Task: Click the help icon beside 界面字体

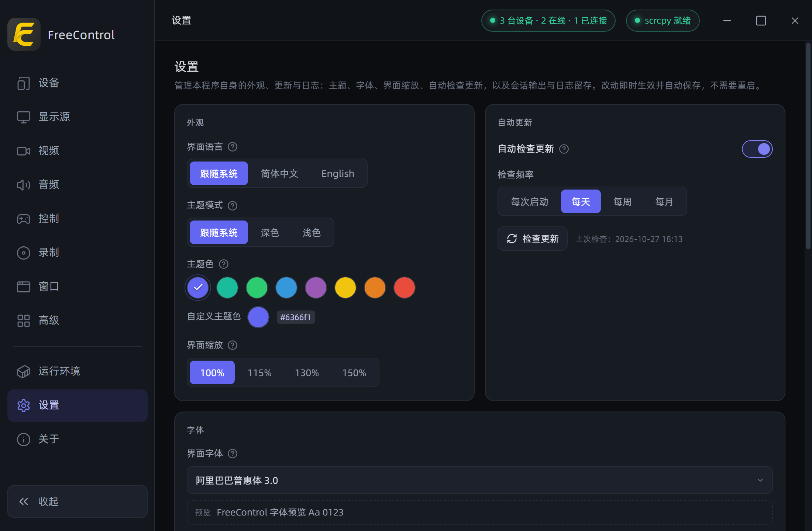Action: [x=233, y=454]
